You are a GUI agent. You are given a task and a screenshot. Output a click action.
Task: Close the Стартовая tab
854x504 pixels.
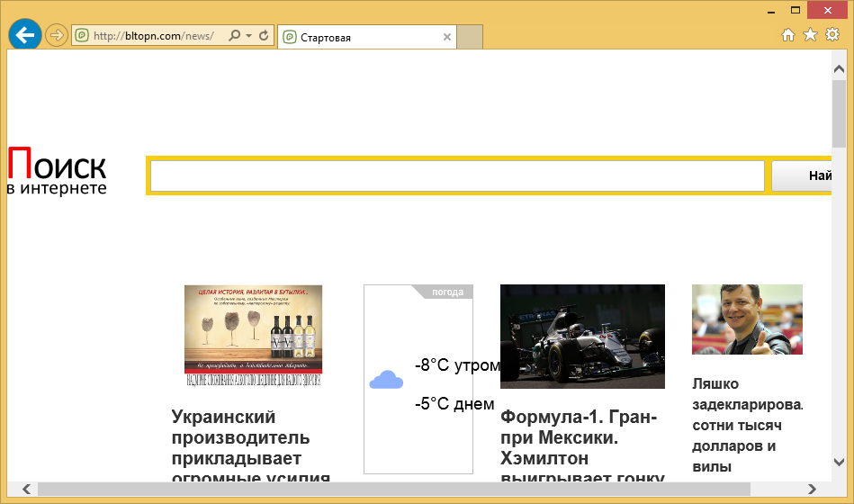point(447,37)
